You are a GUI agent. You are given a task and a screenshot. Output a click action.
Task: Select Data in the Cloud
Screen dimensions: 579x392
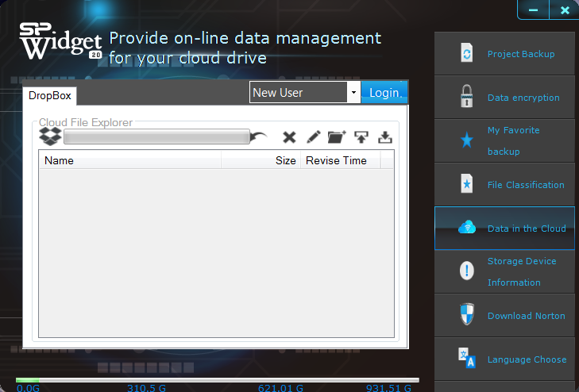coord(504,229)
